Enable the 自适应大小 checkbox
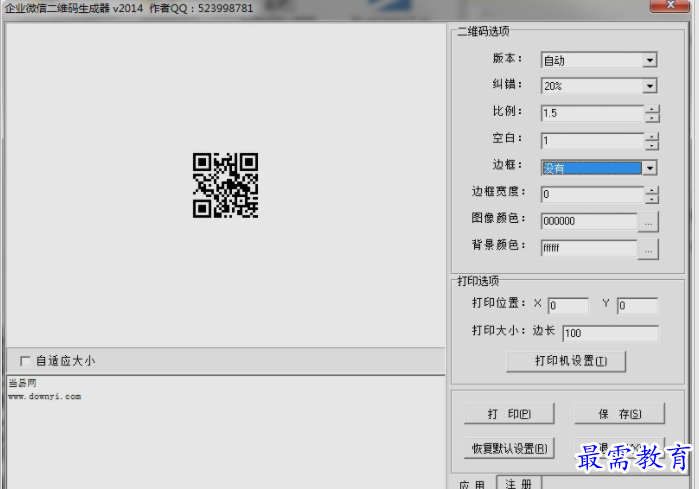The width and height of the screenshot is (699, 489). point(25,361)
